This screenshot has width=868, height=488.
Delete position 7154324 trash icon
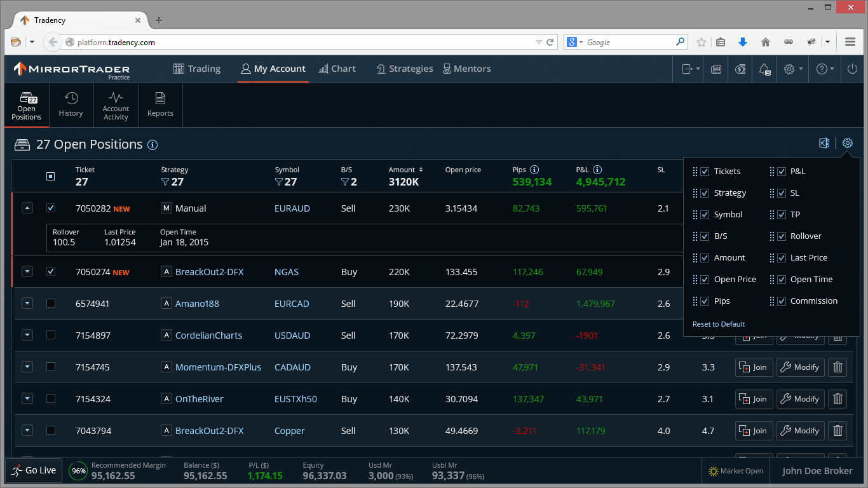point(837,399)
